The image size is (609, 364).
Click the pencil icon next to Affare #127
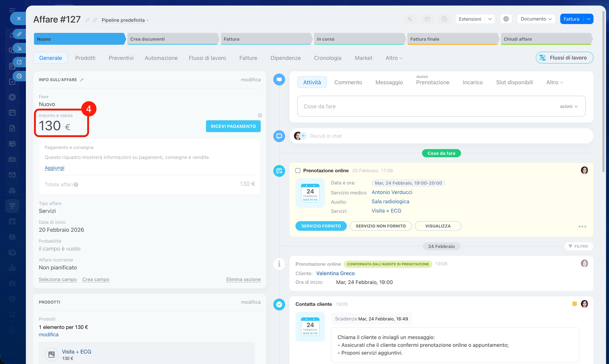pyautogui.click(x=87, y=20)
